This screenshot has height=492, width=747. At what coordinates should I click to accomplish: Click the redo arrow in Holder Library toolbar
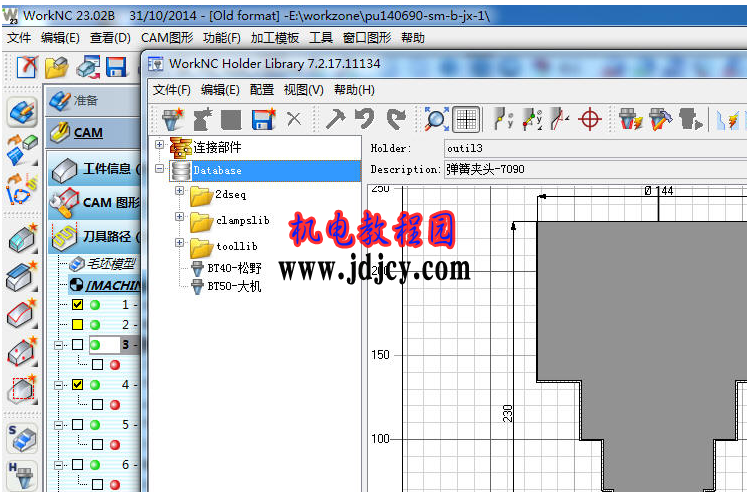coord(396,119)
